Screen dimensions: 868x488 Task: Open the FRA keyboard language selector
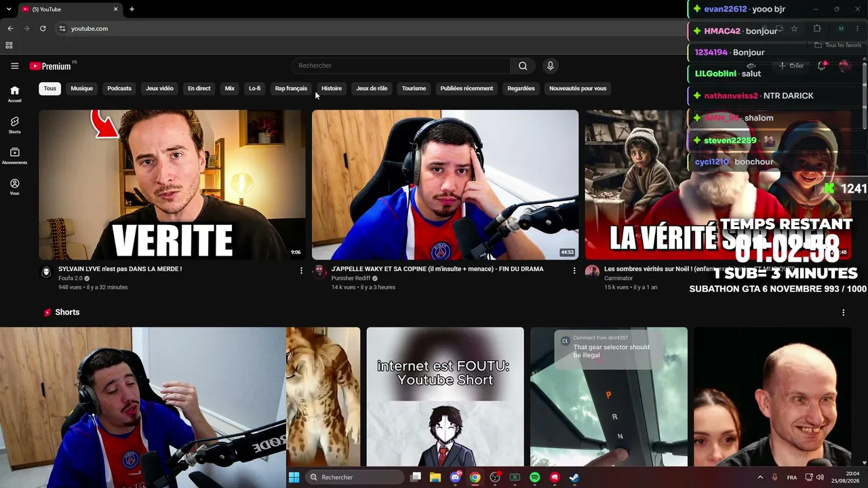[x=791, y=477]
